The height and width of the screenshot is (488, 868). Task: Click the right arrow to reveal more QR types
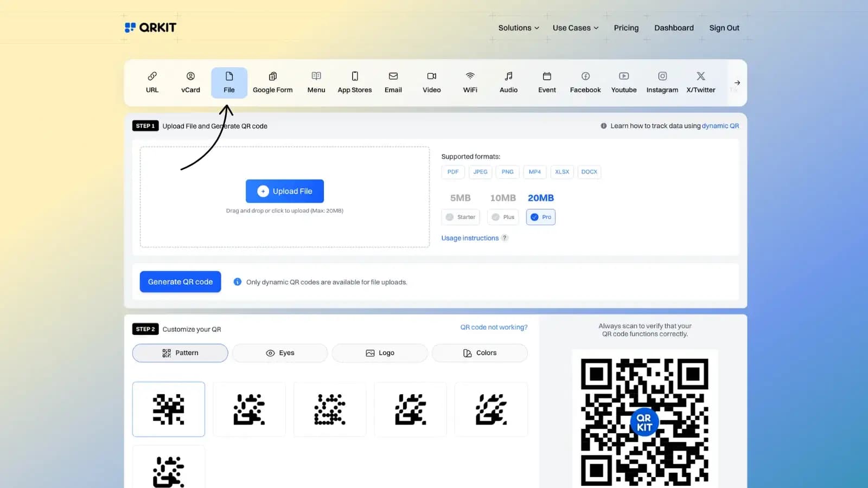736,82
